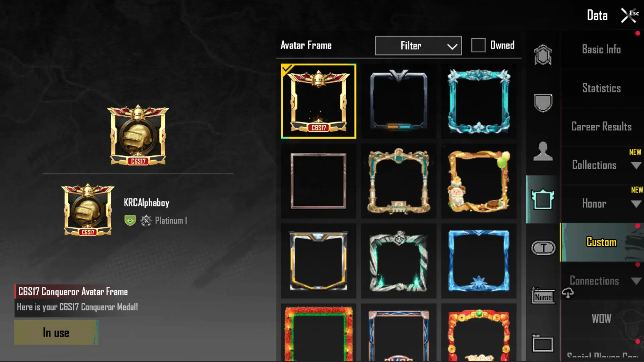This screenshot has height=362, width=644.
Task: Open the title 'T' pill icon
Action: pos(543,248)
